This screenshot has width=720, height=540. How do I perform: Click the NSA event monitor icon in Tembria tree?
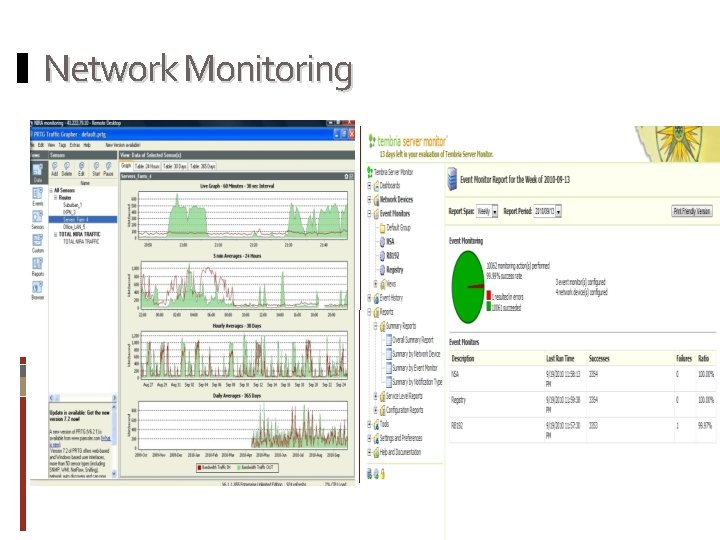click(x=382, y=241)
